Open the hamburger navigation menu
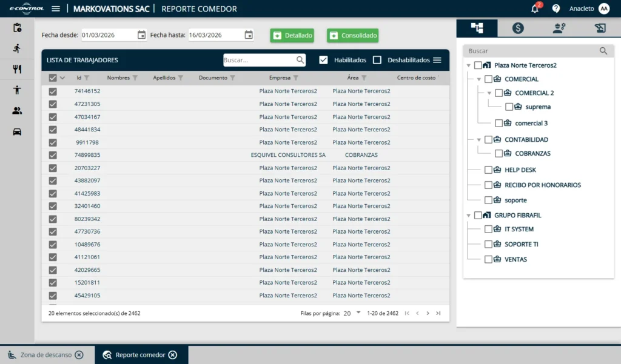Screen dimensions: 621x364 (x=56, y=8)
